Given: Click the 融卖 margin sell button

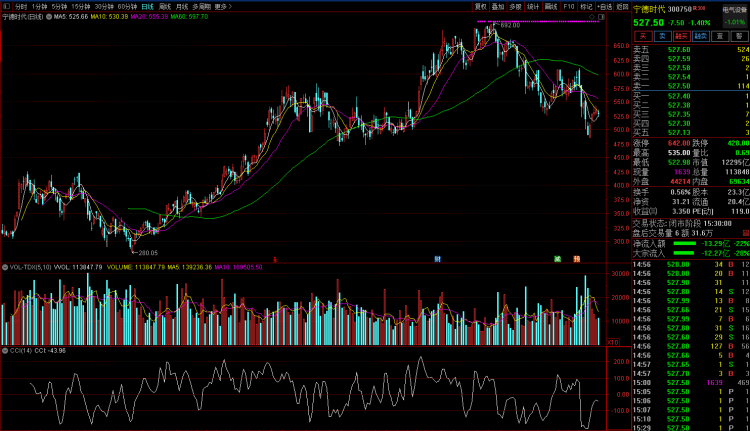Looking at the screenshot, I should (x=704, y=35).
